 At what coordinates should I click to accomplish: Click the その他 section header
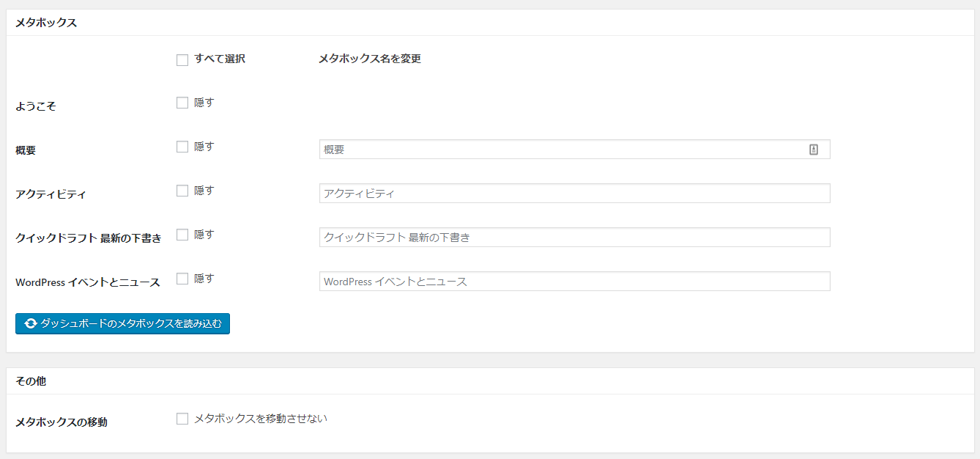(31, 381)
